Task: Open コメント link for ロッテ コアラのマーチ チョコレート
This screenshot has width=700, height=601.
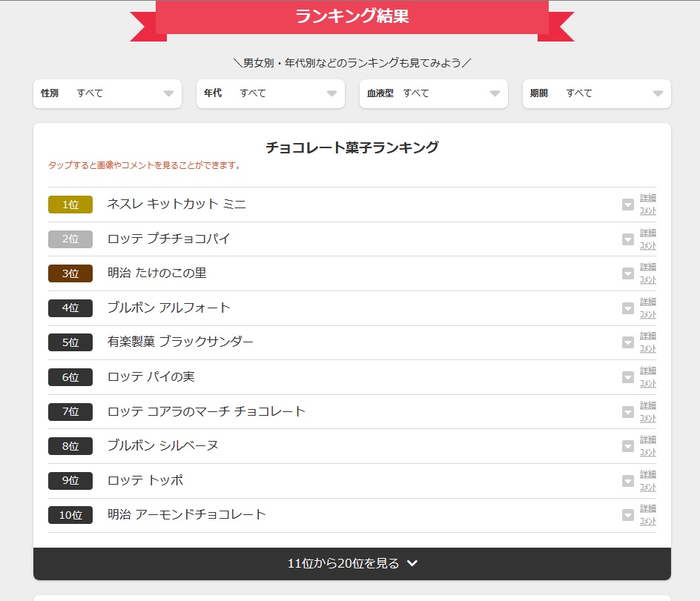Action: (648, 418)
